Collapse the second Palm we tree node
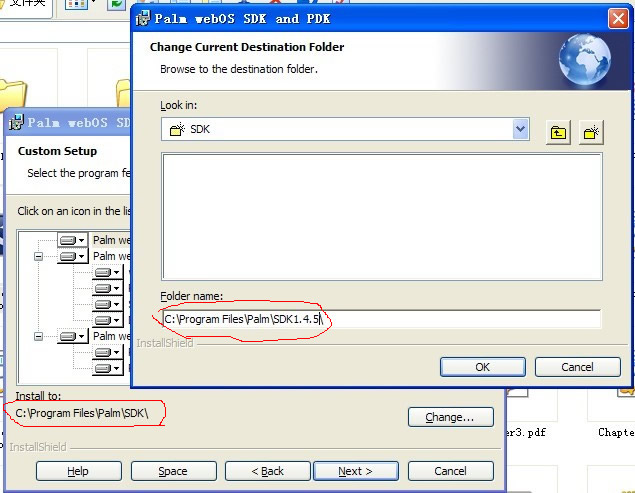This screenshot has width=635, height=493. (38, 256)
